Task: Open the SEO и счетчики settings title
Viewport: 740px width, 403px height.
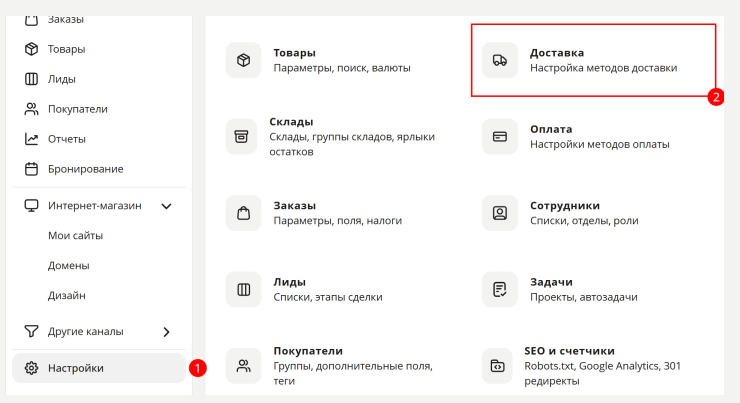Action: point(569,351)
